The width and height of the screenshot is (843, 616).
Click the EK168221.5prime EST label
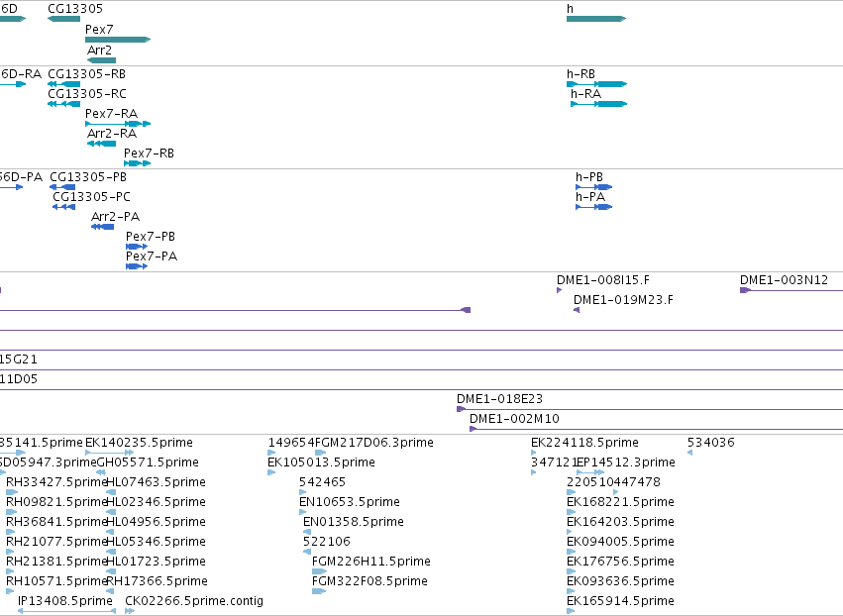tap(620, 502)
